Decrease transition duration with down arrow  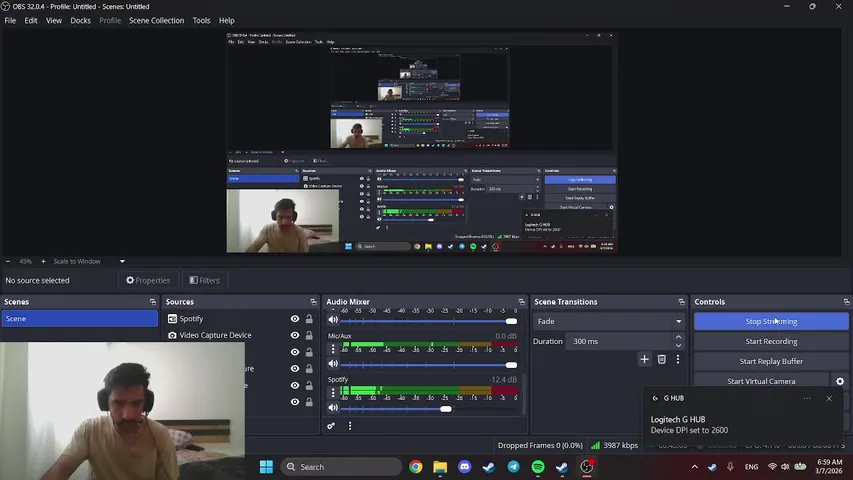[x=678, y=346]
